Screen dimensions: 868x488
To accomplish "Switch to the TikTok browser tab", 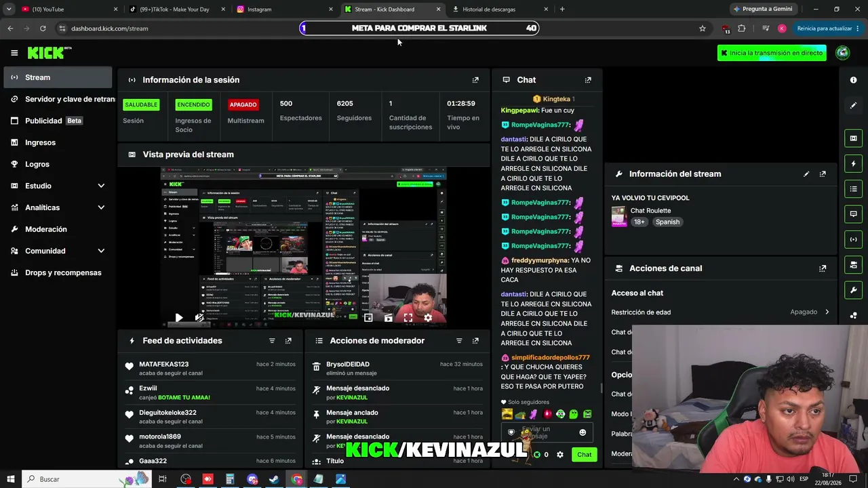I will [178, 9].
